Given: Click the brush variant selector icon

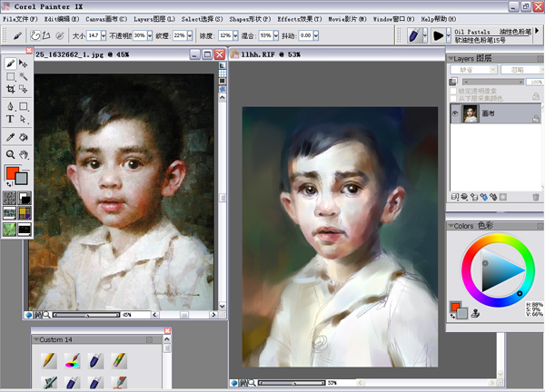Looking at the screenshot, I should [x=438, y=35].
